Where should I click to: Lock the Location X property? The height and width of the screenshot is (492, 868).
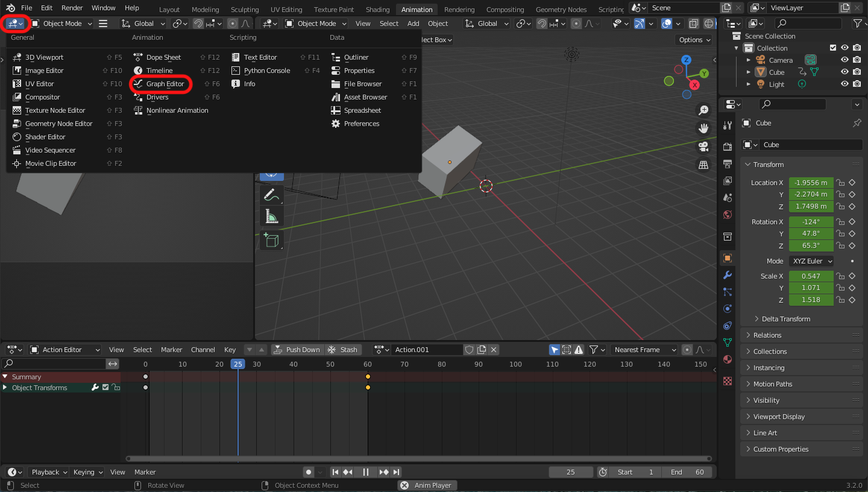(x=840, y=183)
